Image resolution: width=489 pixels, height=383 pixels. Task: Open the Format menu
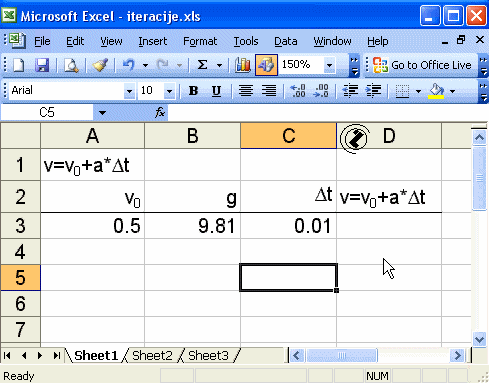coord(200,41)
